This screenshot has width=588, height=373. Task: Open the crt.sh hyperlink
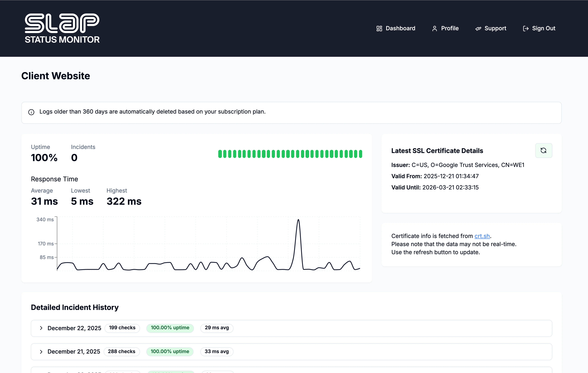(482, 236)
